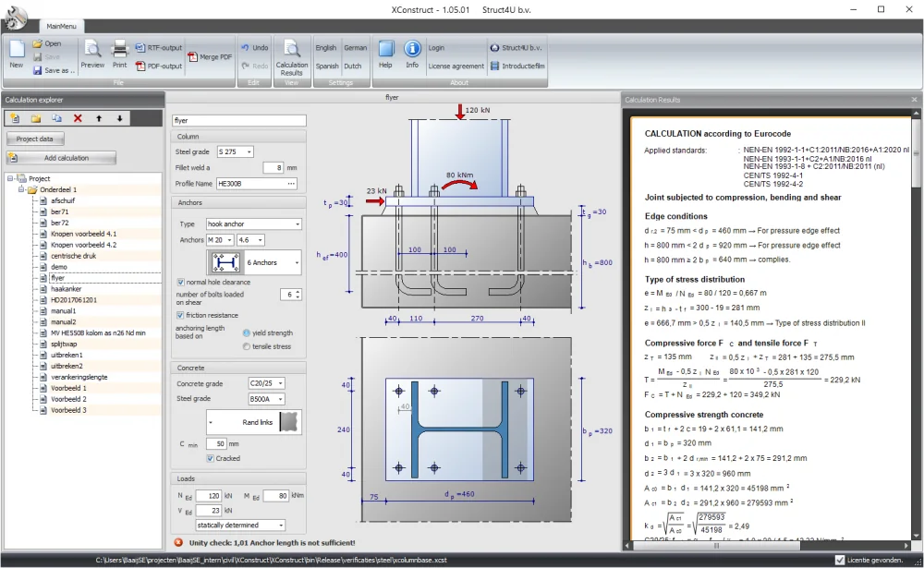Click the New file icon
This screenshot has width=924, height=568.
tap(17, 54)
